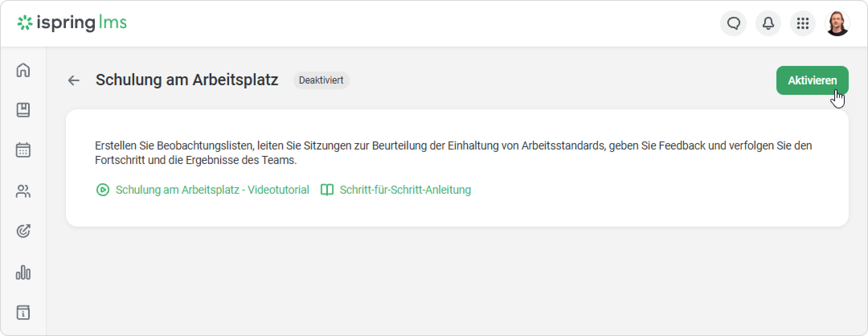Click the ispring lms logo
Image resolution: width=868 pixels, height=336 pixels.
click(x=72, y=23)
